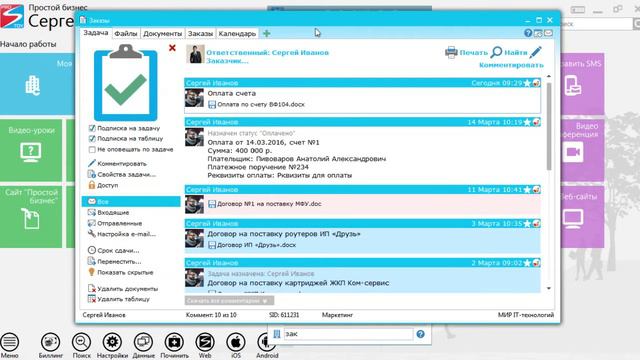Open Меню in the bottom bar
This screenshot has width=640, height=360.
point(9,346)
